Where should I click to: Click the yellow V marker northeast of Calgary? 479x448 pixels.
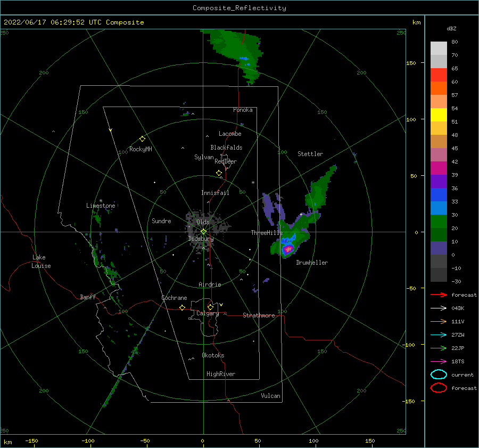[x=221, y=305]
